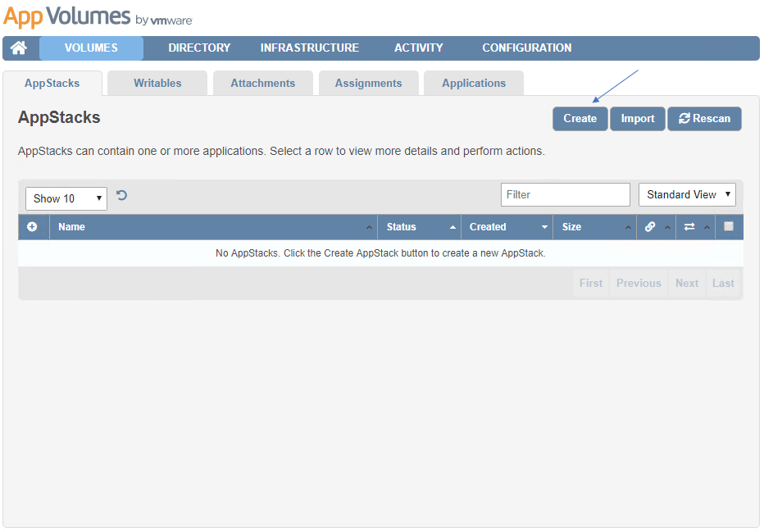Click the Import button
Screen dimensions: 764x532
point(637,119)
